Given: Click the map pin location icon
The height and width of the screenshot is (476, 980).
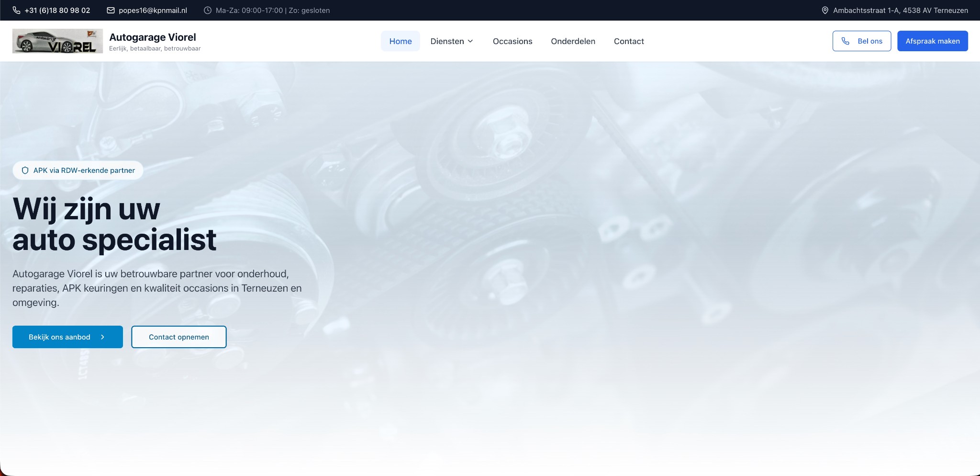Looking at the screenshot, I should click(825, 10).
